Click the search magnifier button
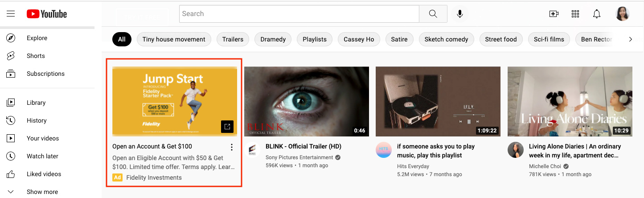 coord(433,14)
